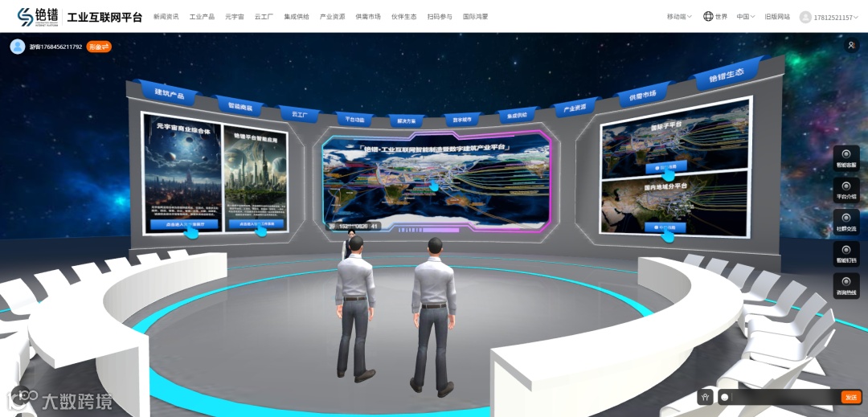Open the 旧版网站 link
The height and width of the screenshot is (417, 868).
click(x=777, y=17)
